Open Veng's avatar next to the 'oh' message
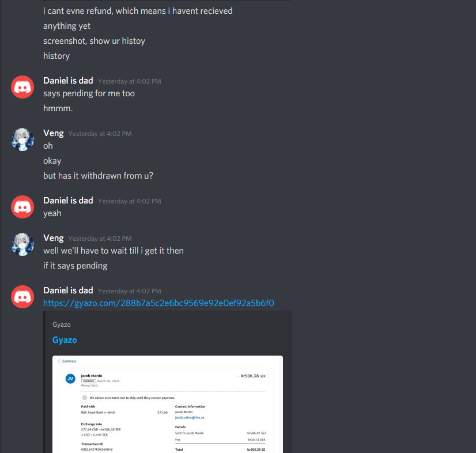The width and height of the screenshot is (476, 453). (22, 139)
